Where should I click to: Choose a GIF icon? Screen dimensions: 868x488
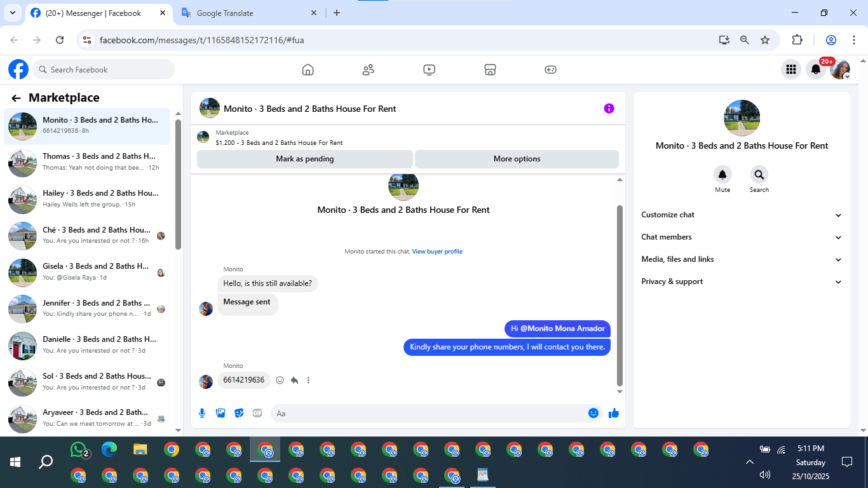pos(257,413)
